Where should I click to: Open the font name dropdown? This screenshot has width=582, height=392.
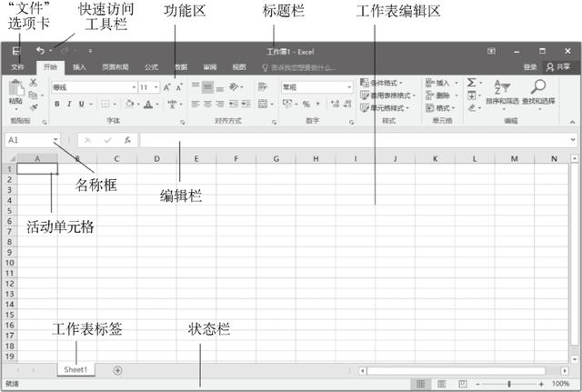tap(134, 87)
